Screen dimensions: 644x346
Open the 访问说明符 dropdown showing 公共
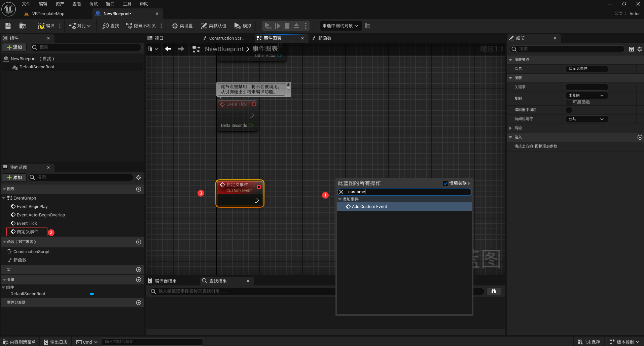click(586, 119)
